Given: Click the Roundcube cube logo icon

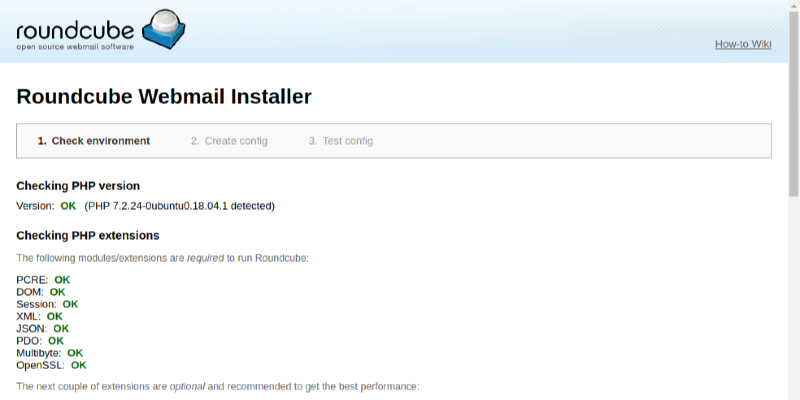Looking at the screenshot, I should (161, 28).
